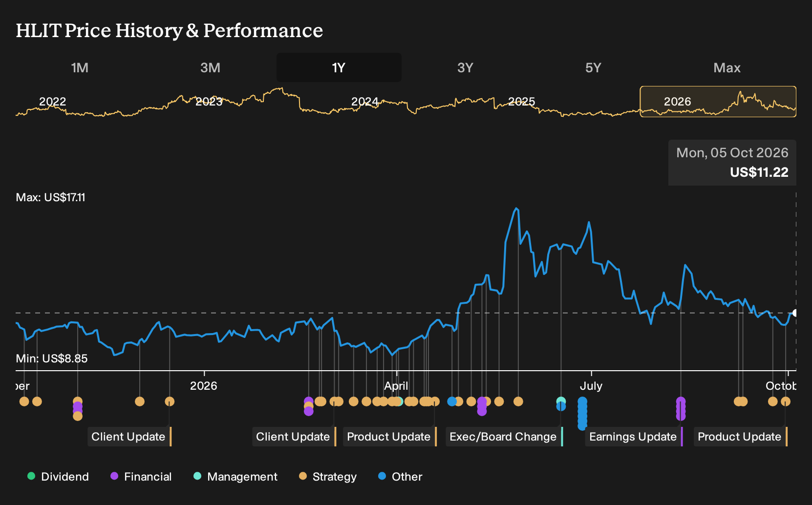Toggle the Dividend legend filter

coord(58,477)
